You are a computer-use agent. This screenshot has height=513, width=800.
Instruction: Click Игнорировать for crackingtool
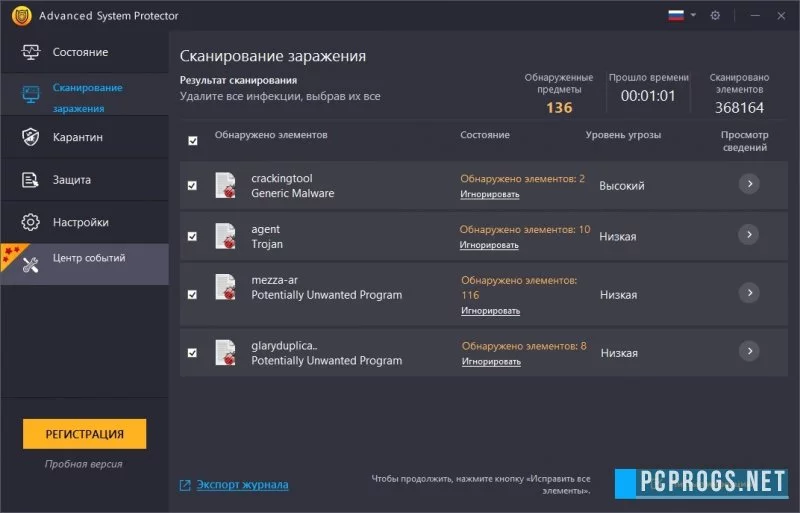point(490,194)
